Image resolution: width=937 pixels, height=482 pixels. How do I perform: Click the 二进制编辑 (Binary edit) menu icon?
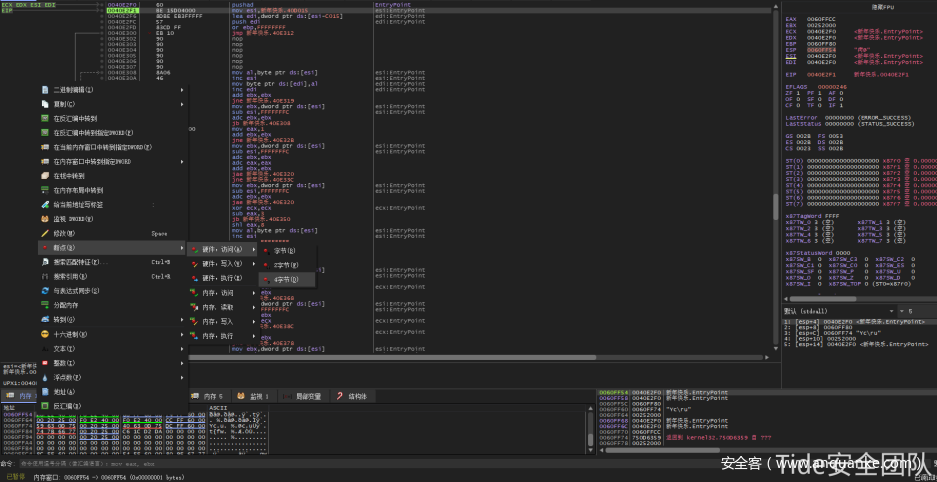[x=45, y=90]
